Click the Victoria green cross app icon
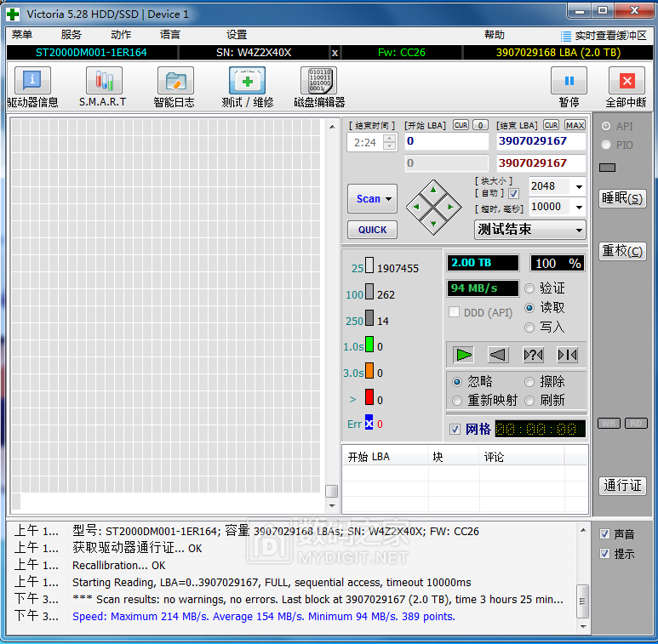Screen dimensions: 658x644 point(13,14)
